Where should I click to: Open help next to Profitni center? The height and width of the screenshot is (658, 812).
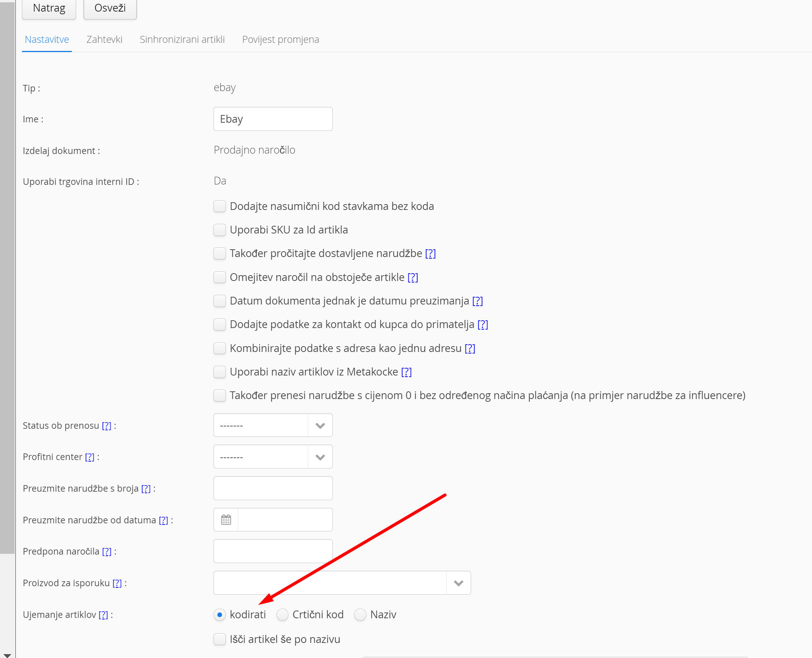click(x=90, y=457)
